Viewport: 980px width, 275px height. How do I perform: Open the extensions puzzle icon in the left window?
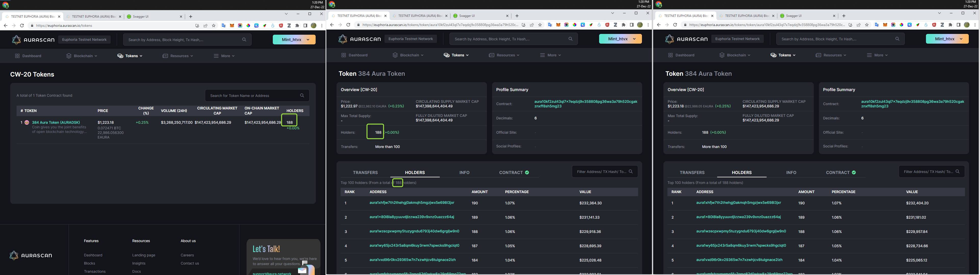pos(298,26)
